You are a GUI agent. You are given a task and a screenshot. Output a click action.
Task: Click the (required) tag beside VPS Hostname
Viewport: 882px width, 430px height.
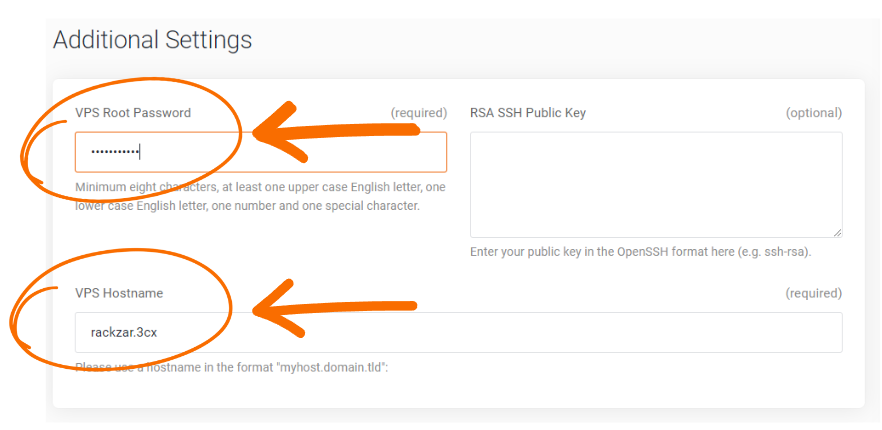(814, 293)
